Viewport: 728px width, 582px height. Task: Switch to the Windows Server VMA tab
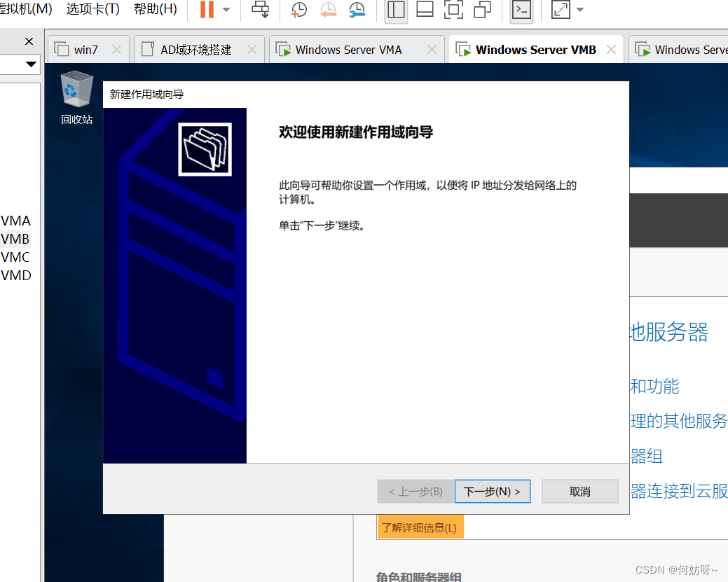point(348,50)
